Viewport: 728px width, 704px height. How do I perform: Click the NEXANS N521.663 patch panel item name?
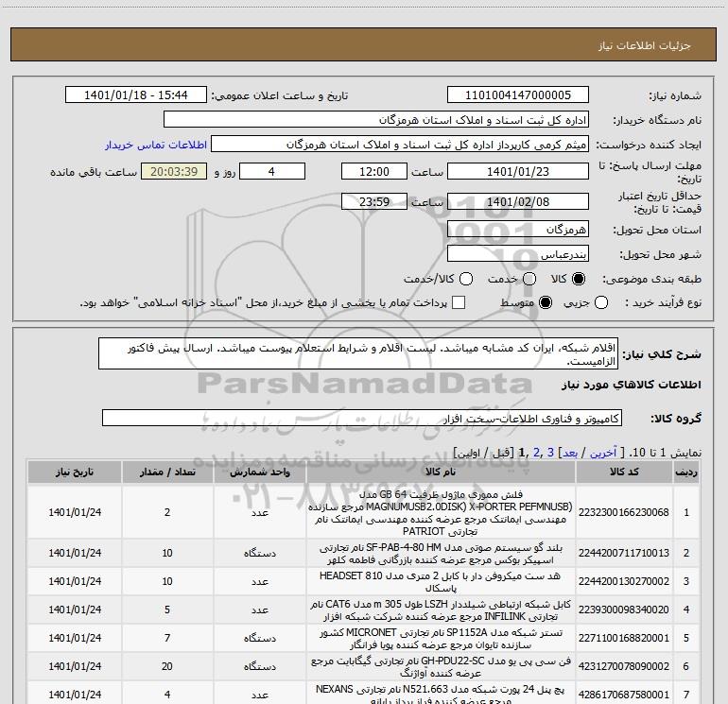point(441,695)
